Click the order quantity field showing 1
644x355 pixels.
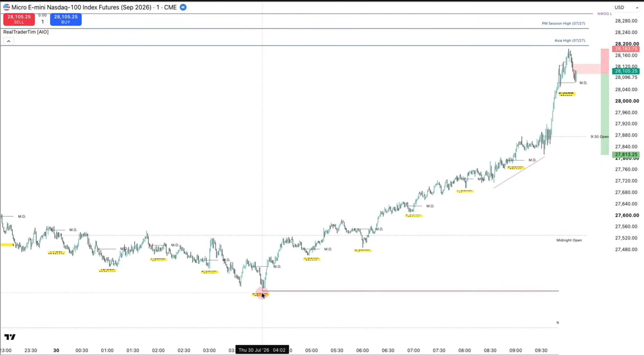[x=43, y=22]
